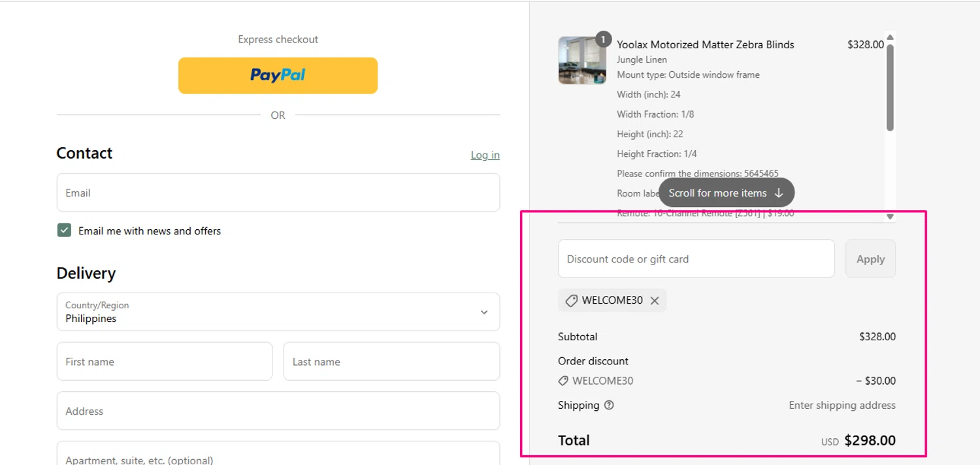This screenshot has width=980, height=465.
Task: Click the Height (inch): 22 line
Action: [x=650, y=134]
